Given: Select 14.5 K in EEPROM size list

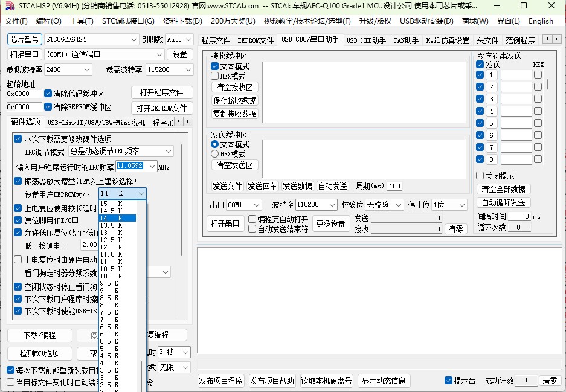Looking at the screenshot, I should coord(117,211).
